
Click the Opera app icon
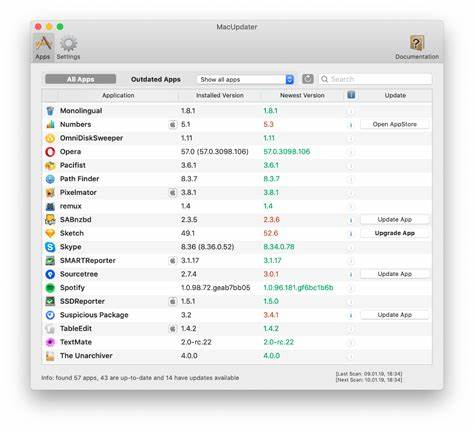tap(50, 152)
